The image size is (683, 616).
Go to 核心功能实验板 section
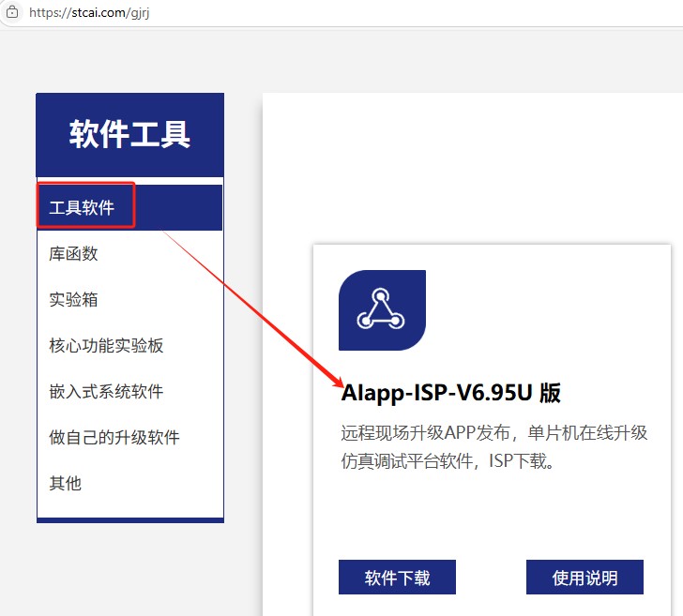point(106,345)
